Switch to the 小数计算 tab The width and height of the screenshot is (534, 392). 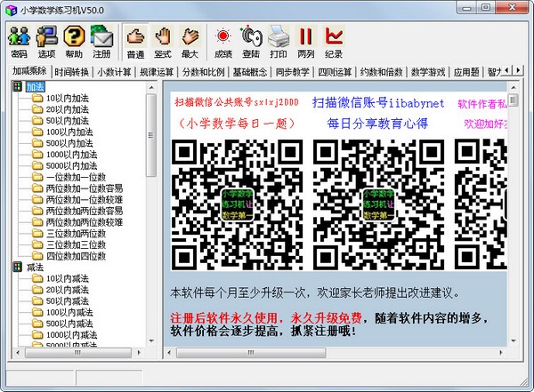coord(114,72)
